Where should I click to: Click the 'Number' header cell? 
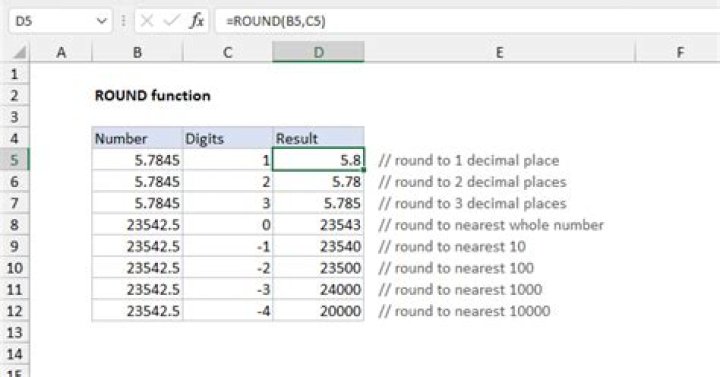tap(137, 138)
